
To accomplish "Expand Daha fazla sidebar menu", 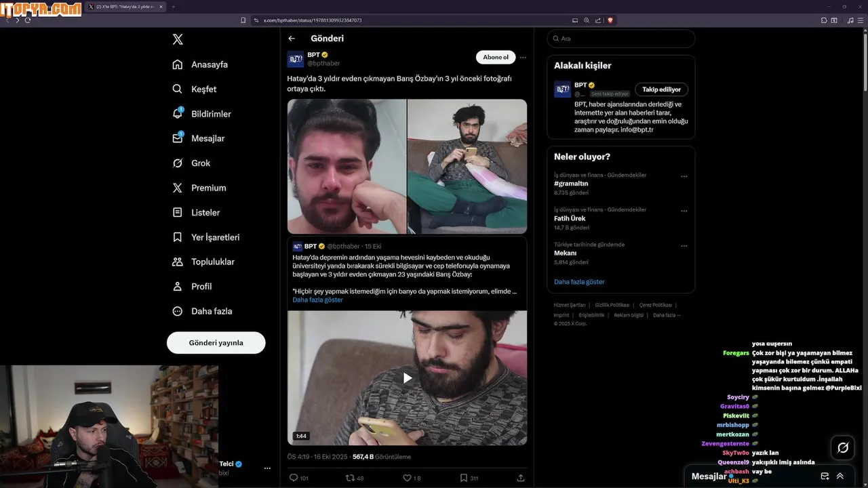I will pyautogui.click(x=202, y=311).
